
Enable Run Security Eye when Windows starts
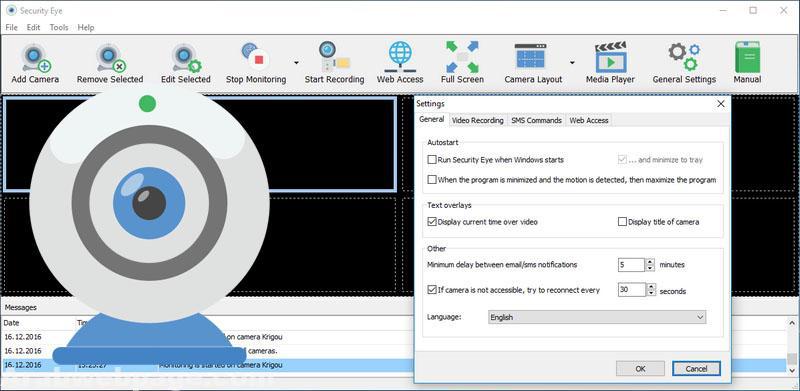(432, 160)
